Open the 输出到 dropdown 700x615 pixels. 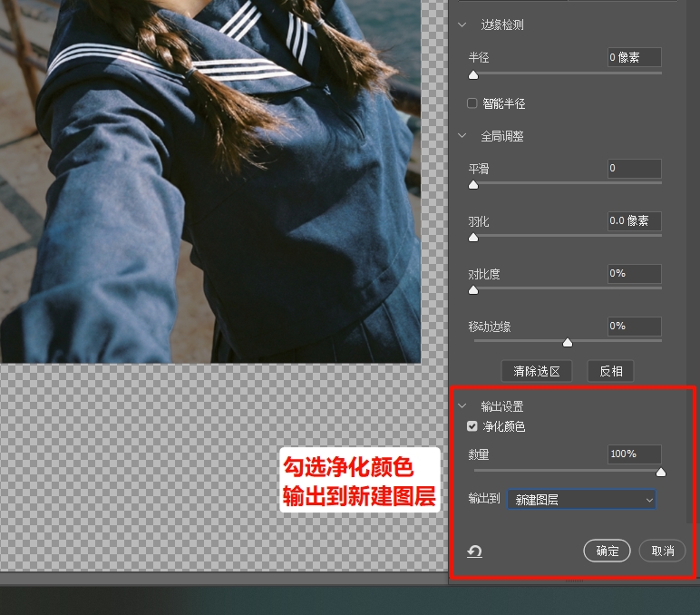[x=582, y=500]
